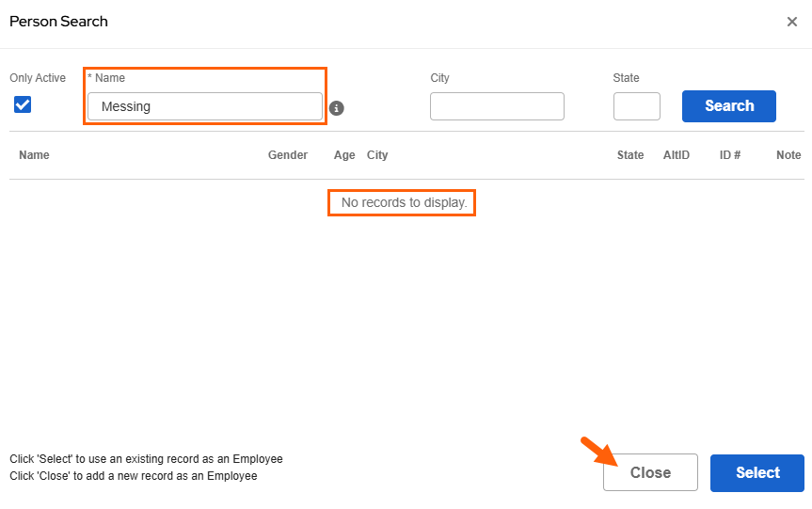Uncheck the Only Active checkbox
This screenshot has height=509, width=812.
coord(23,104)
